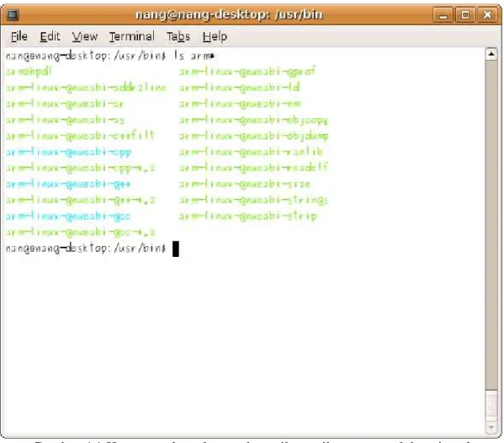Click the scrollbar down arrow

click(x=491, y=427)
